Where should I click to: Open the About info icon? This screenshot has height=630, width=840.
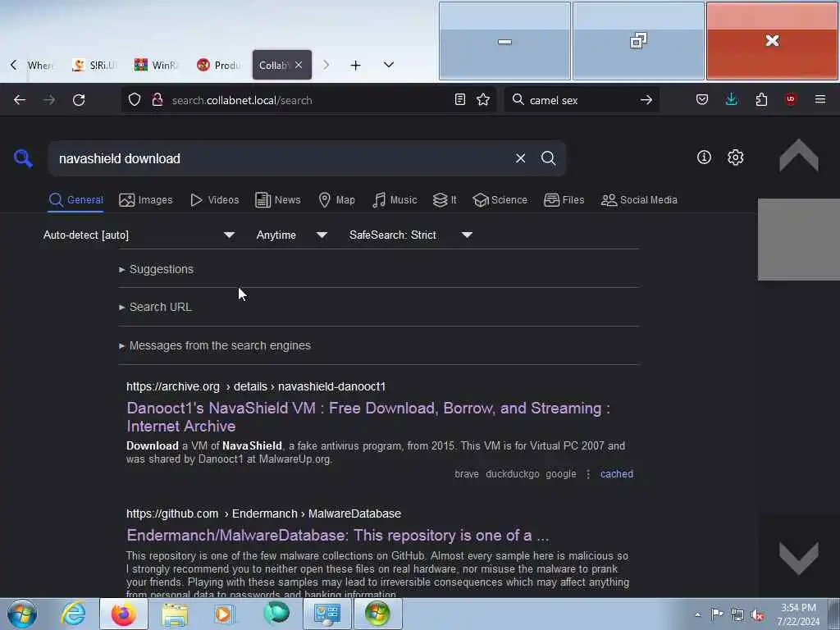704,157
